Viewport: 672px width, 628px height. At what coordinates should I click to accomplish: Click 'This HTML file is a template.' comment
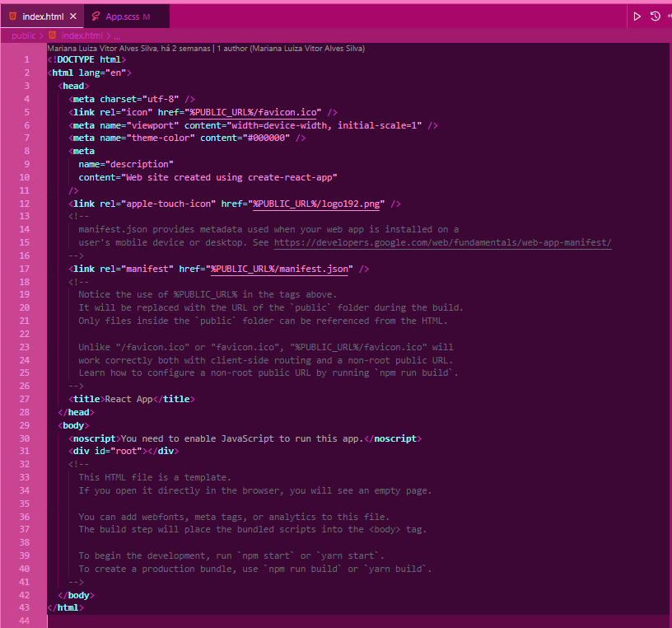point(155,477)
